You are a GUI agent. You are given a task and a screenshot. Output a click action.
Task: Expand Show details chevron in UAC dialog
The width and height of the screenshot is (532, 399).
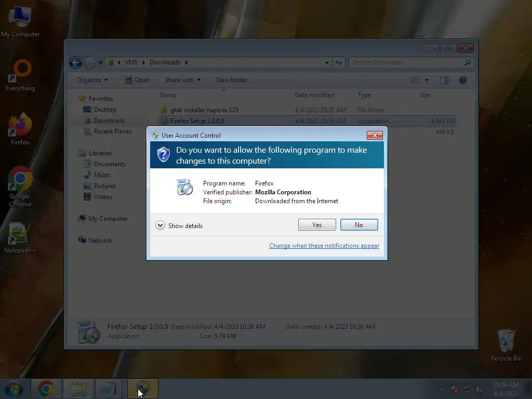[x=160, y=225]
